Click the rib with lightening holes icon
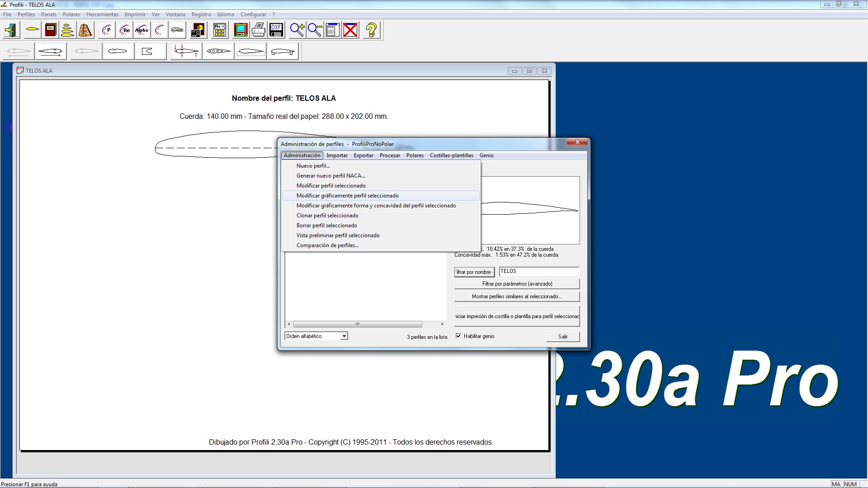Image resolution: width=868 pixels, height=488 pixels. (x=218, y=52)
